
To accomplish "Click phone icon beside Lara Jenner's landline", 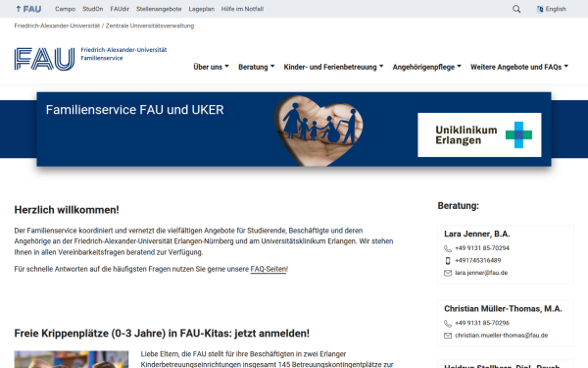I will click(x=448, y=248).
